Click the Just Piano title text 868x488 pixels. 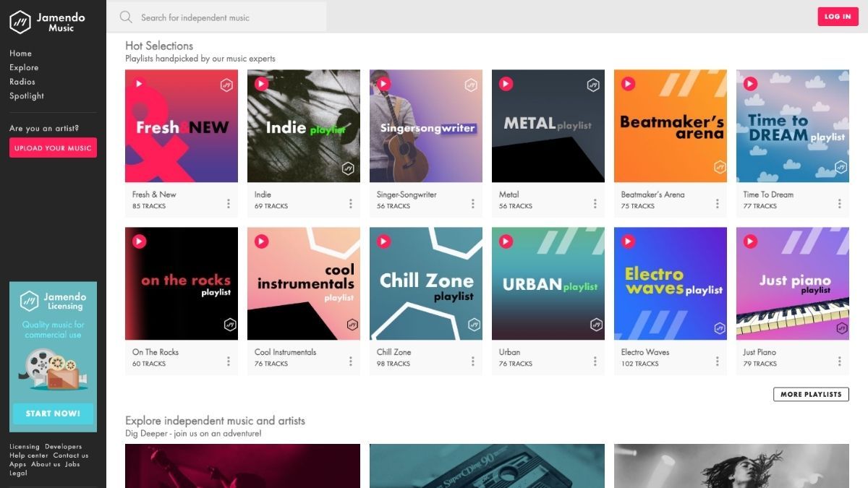click(759, 352)
